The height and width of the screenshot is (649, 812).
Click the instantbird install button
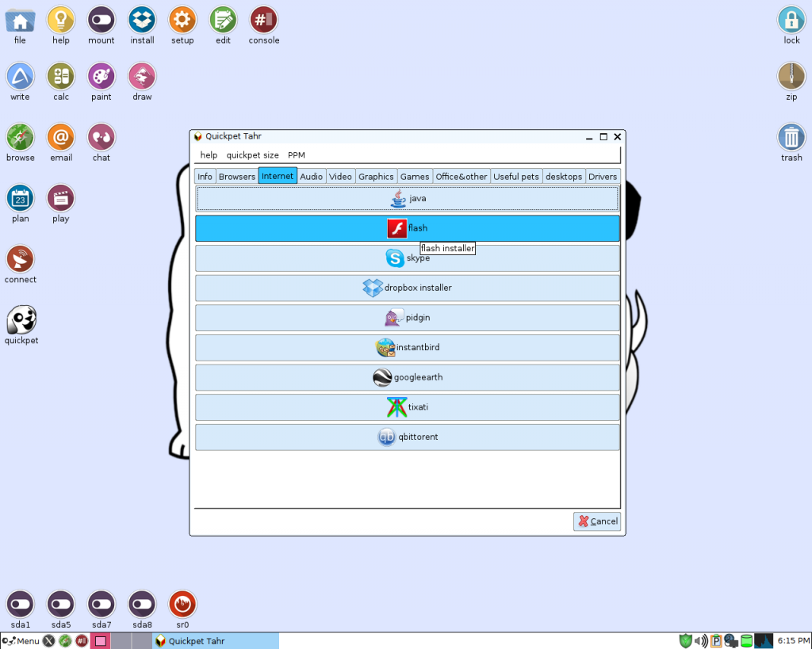[408, 348]
